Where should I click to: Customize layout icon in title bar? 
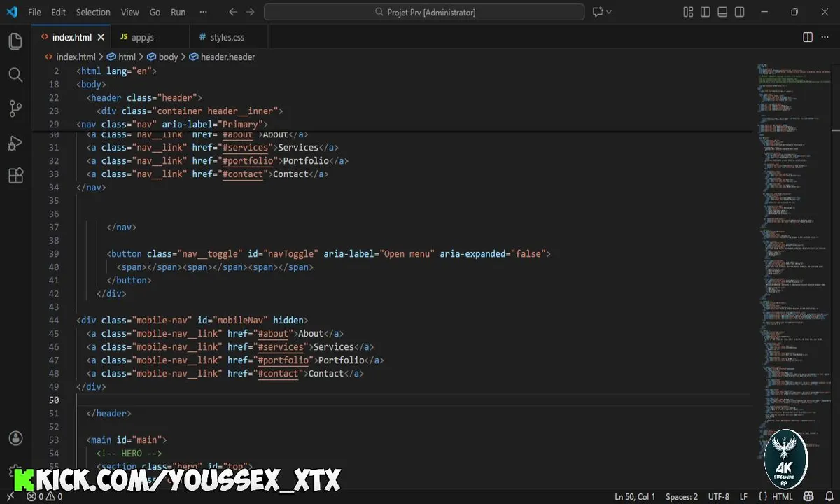pos(689,12)
